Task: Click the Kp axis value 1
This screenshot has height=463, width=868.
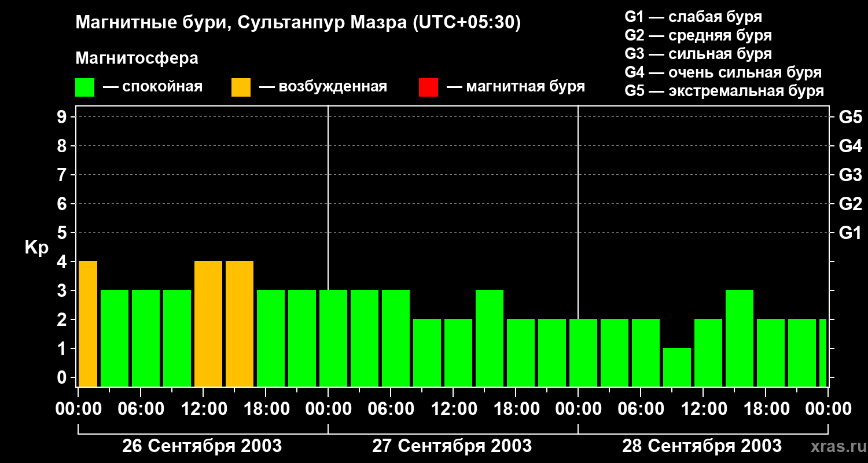Action: coord(63,348)
